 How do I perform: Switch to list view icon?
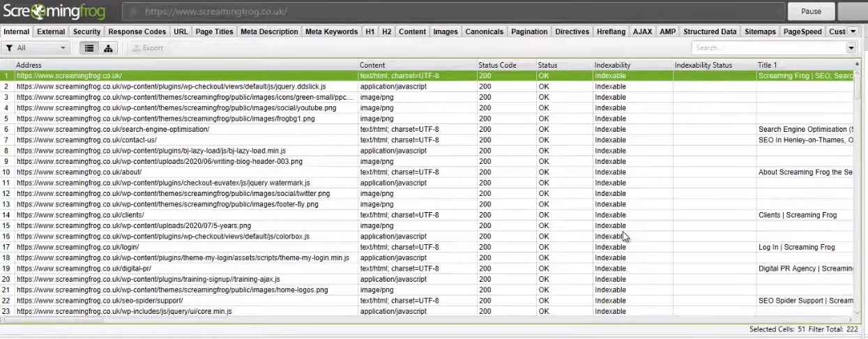click(89, 48)
